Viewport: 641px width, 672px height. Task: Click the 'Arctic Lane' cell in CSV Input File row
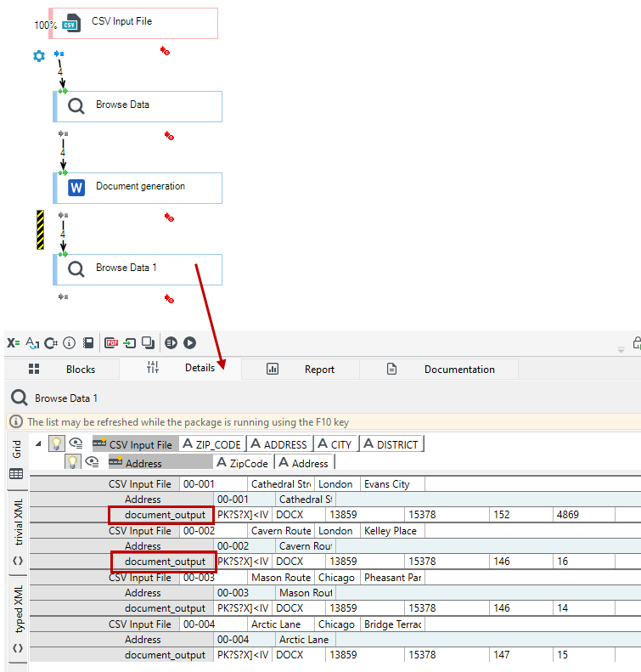pyautogui.click(x=281, y=624)
